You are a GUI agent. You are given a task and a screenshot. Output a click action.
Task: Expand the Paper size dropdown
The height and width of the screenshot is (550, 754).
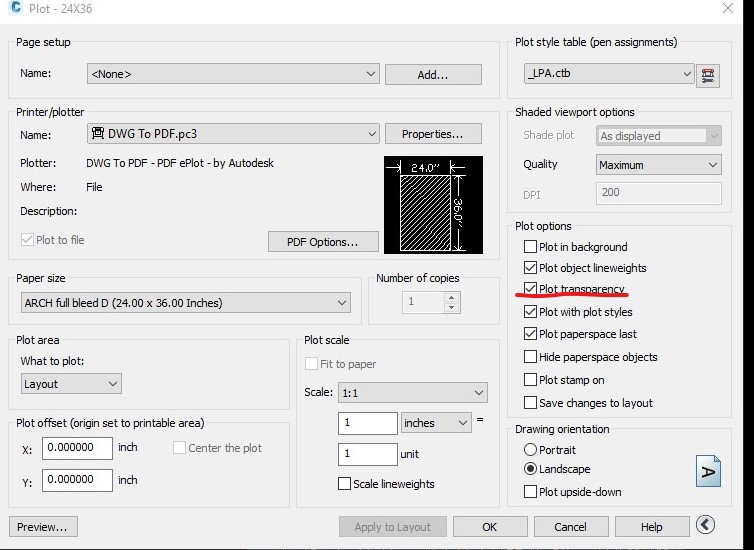(186, 303)
